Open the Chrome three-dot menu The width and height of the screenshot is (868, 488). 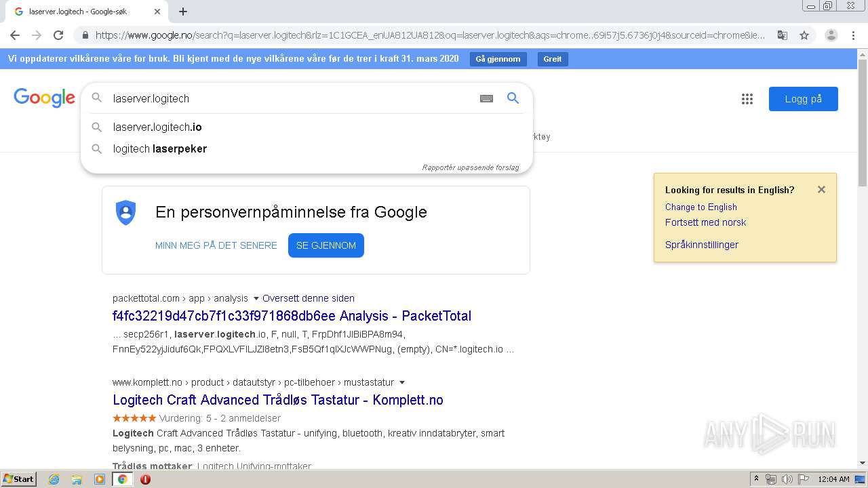click(854, 35)
